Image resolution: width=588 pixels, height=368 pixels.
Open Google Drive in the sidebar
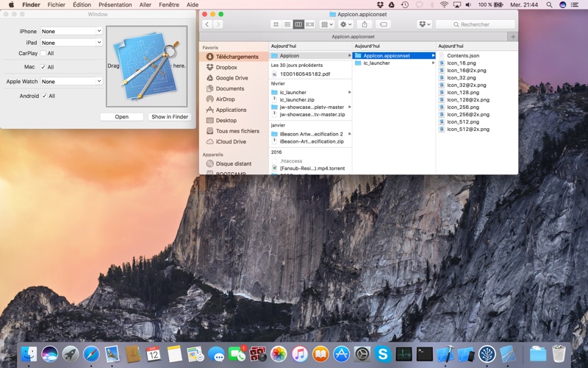point(232,78)
